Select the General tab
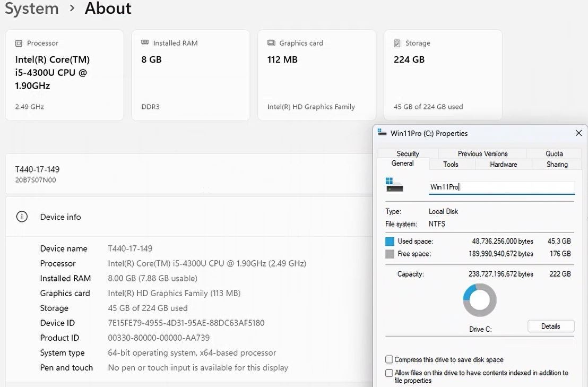The image size is (588, 387). 403,164
